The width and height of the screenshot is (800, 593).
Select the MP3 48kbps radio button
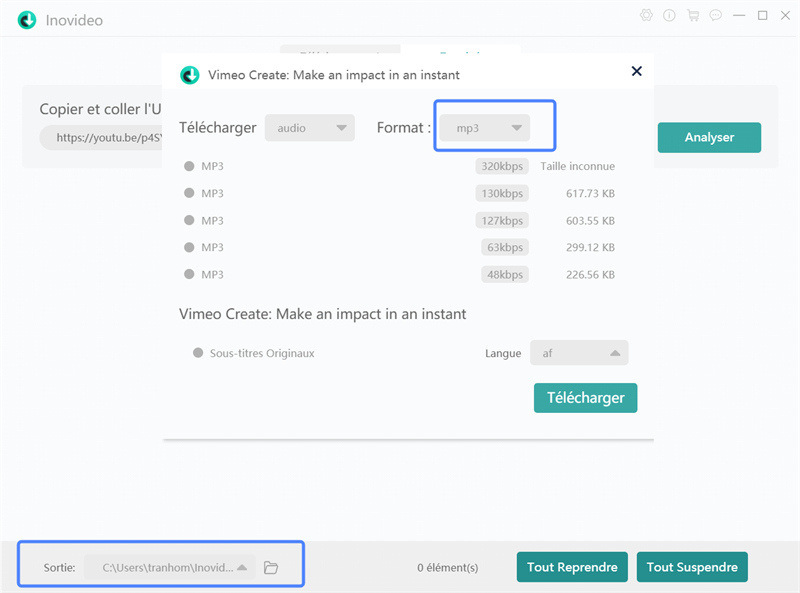[x=189, y=274]
